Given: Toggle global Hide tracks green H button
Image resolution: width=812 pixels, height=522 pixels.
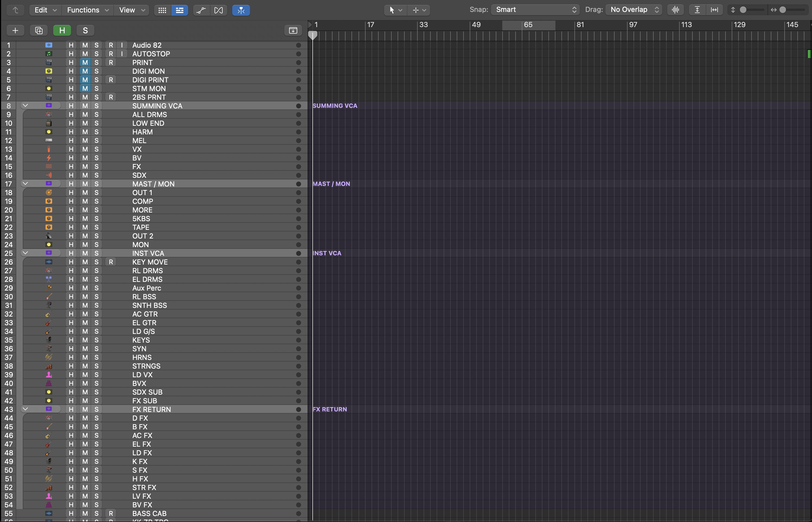Looking at the screenshot, I should coord(62,31).
